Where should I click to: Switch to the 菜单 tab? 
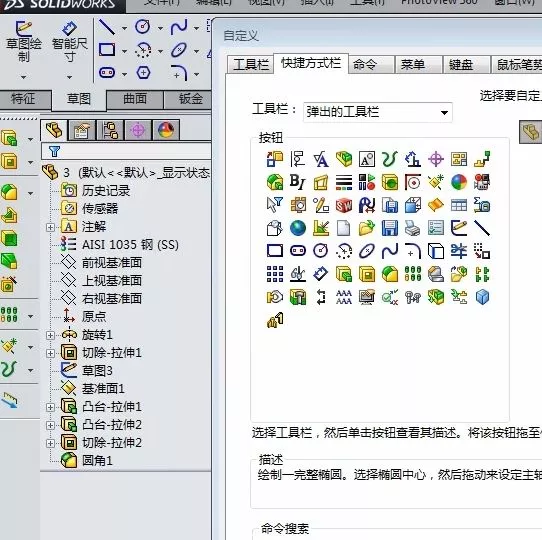pos(419,65)
